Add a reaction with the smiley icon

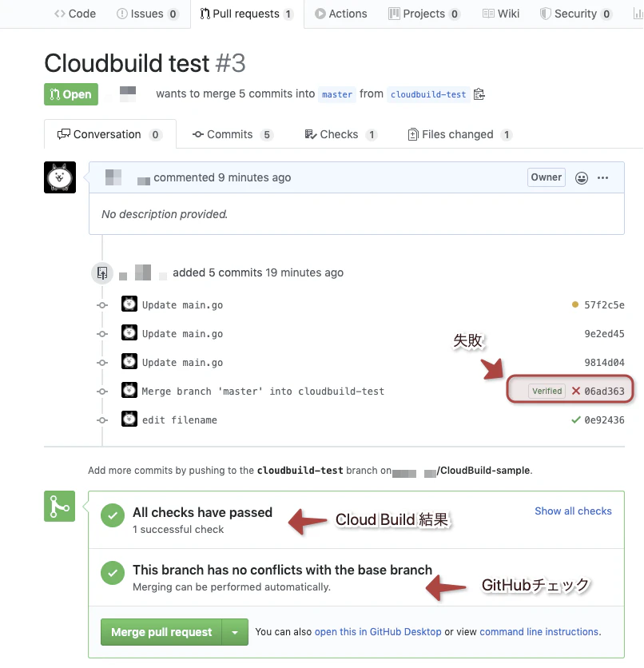pos(582,177)
